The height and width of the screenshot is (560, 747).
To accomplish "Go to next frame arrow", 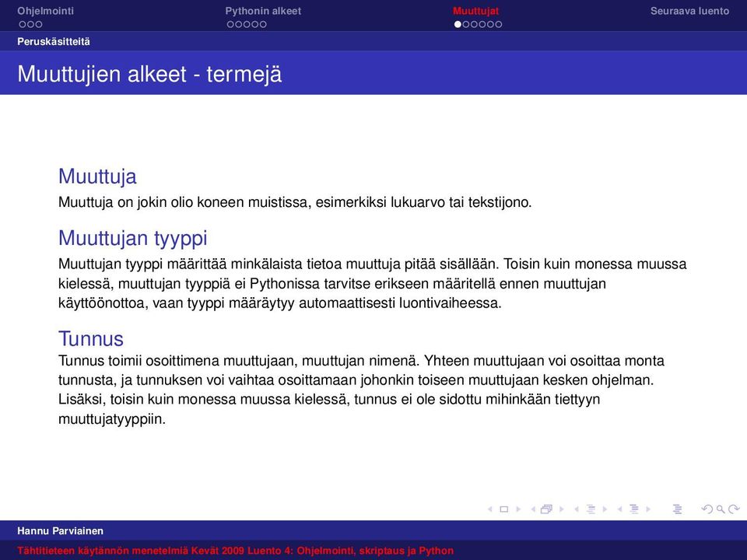I will click(x=562, y=509).
